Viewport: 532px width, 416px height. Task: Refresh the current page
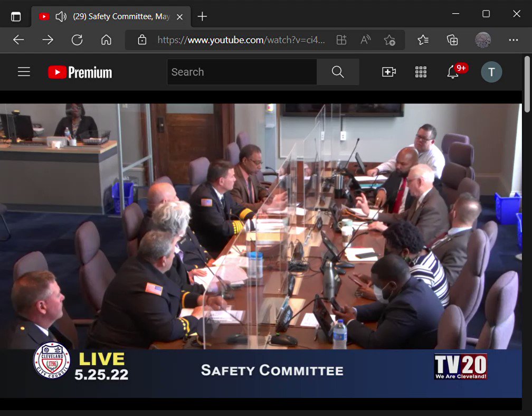(77, 40)
